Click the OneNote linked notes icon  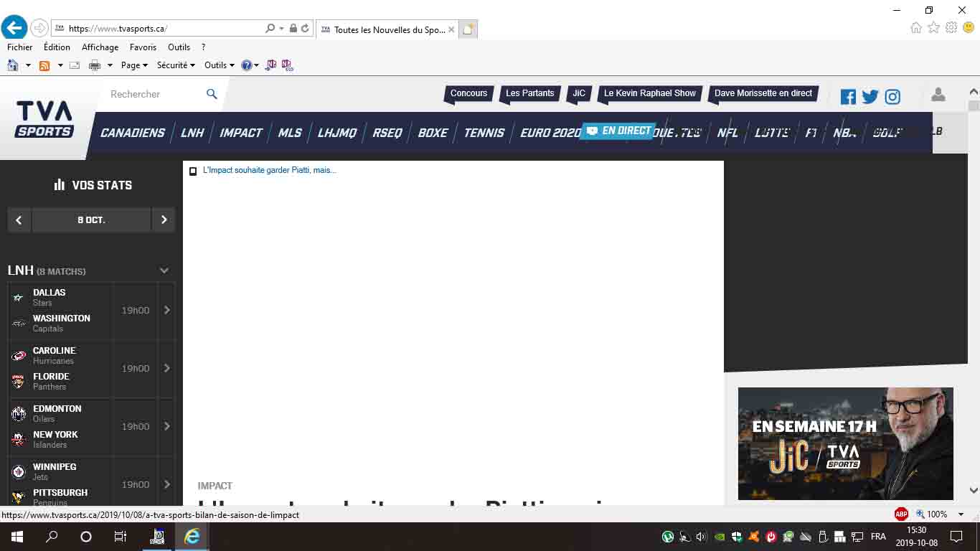pyautogui.click(x=288, y=65)
